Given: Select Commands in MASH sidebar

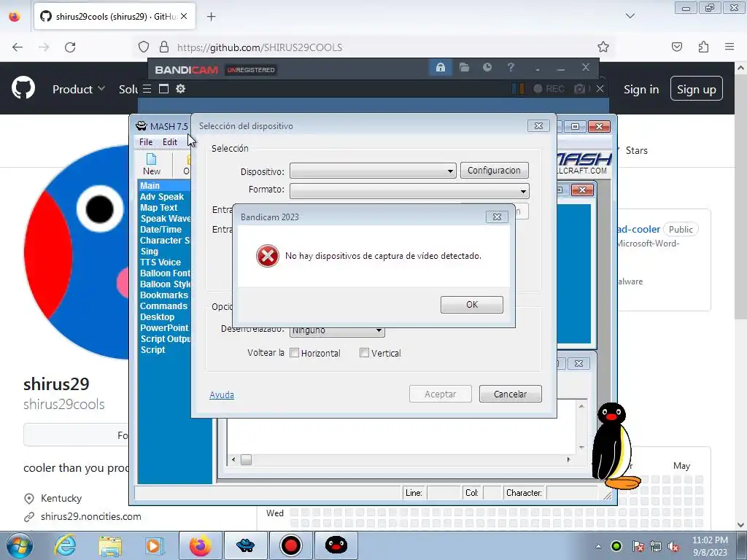Looking at the screenshot, I should (163, 306).
